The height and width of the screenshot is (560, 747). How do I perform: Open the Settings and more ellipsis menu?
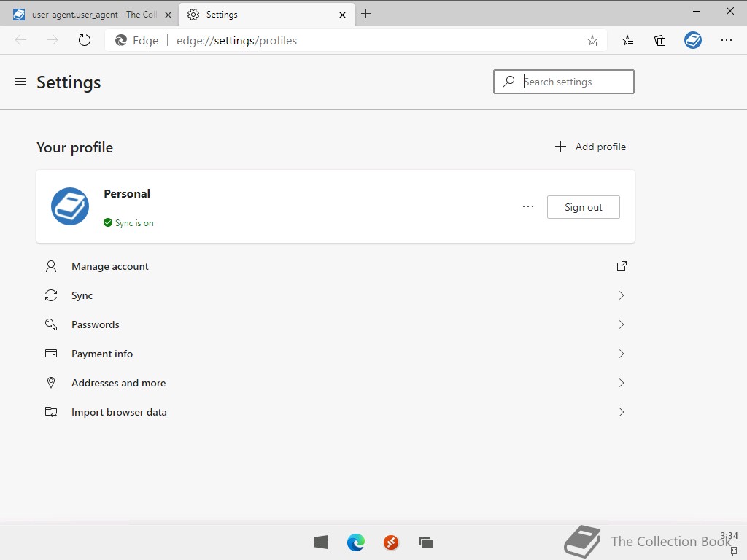[x=726, y=41]
